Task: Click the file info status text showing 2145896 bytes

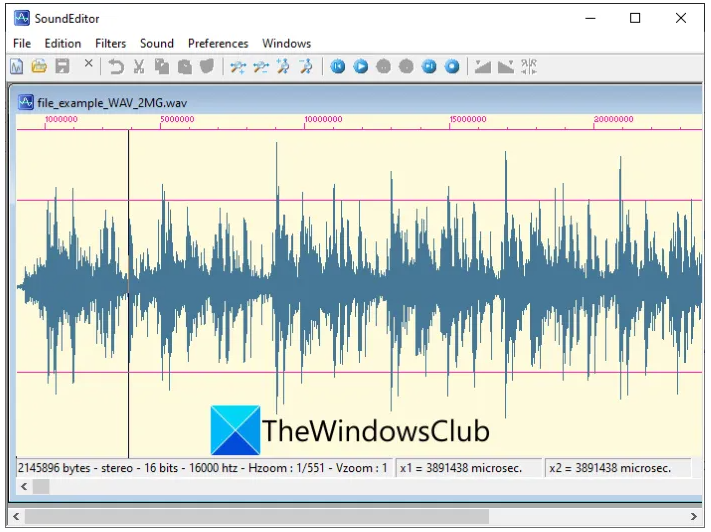Action: coord(203,468)
